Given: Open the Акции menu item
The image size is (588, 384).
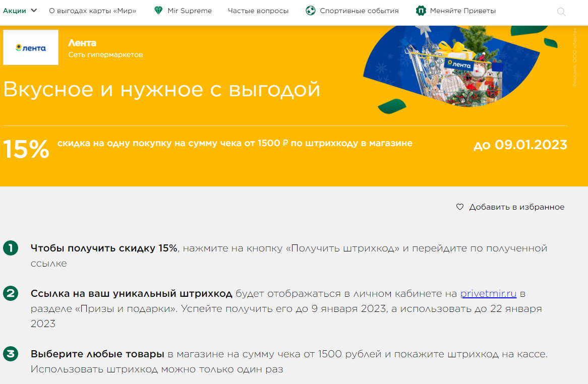Looking at the screenshot, I should click(15, 11).
